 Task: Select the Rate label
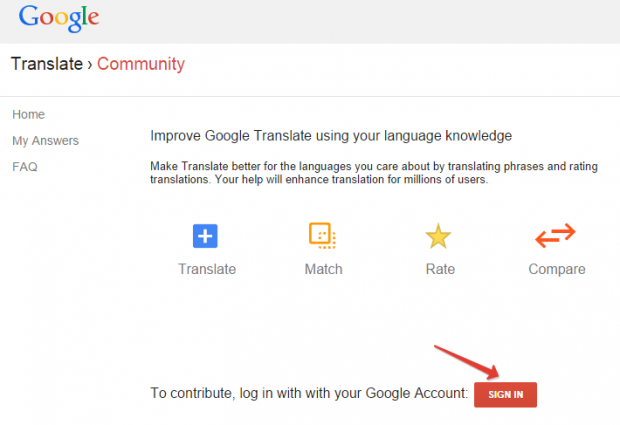[440, 269]
